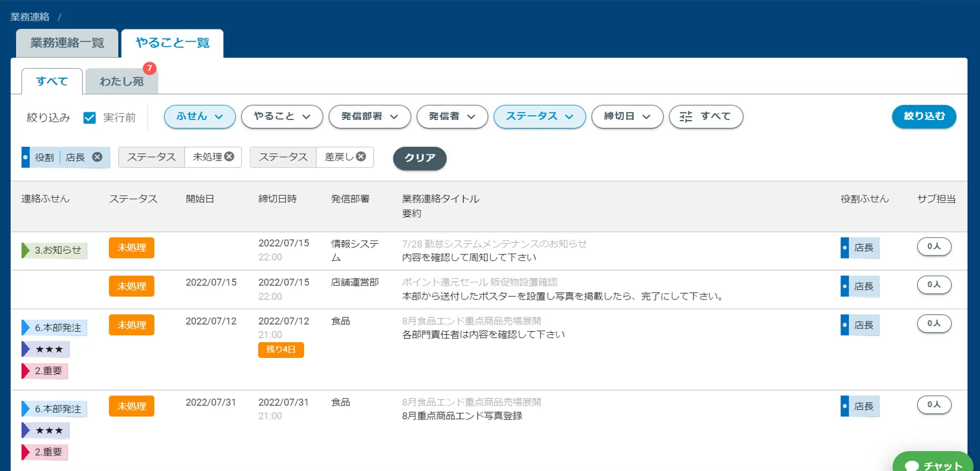The height and width of the screenshot is (471, 980).
Task: Click 0人 pill on ポイント還元セール row
Action: tap(934, 285)
